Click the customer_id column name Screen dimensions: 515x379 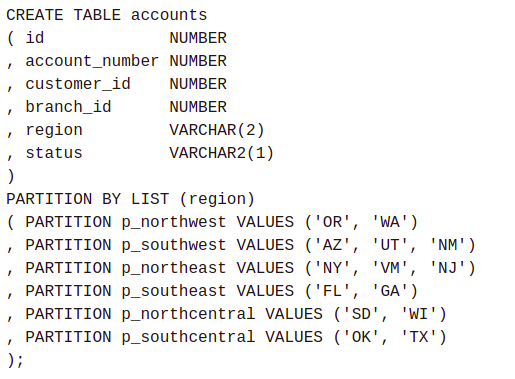(x=78, y=84)
